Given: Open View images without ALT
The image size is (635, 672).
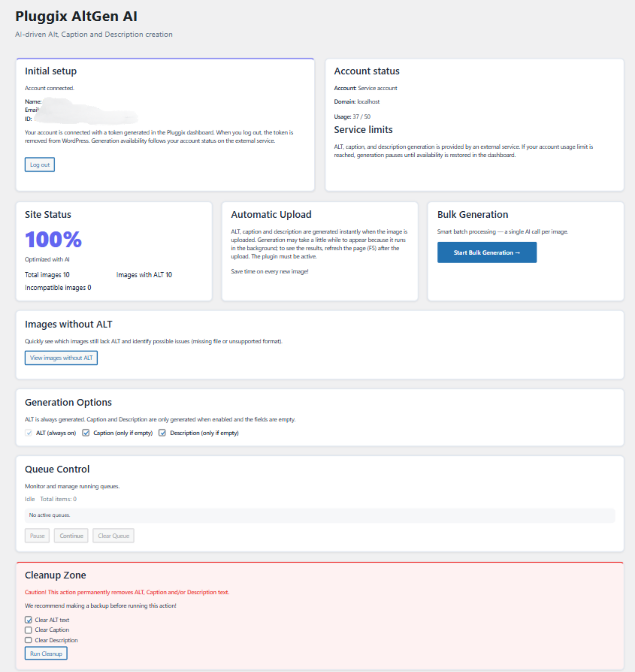Looking at the screenshot, I should tap(61, 358).
